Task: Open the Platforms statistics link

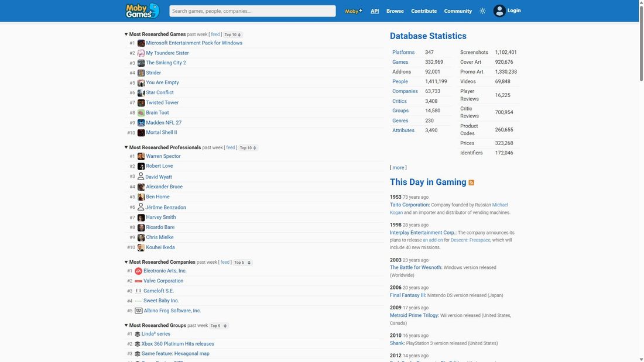Action: [x=403, y=53]
